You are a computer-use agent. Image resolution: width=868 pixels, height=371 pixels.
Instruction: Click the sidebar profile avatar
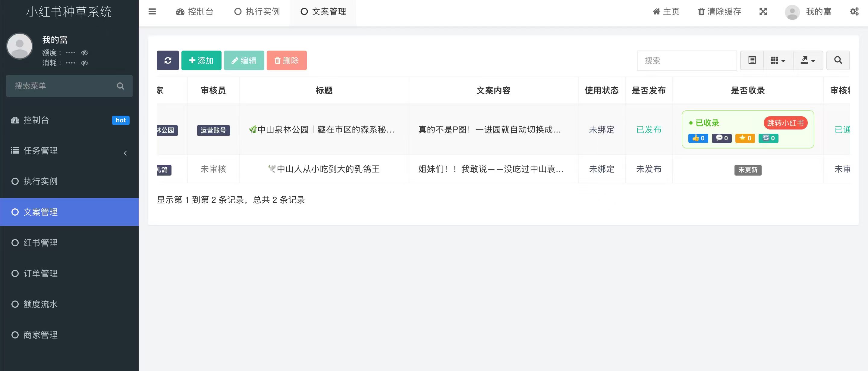(20, 46)
